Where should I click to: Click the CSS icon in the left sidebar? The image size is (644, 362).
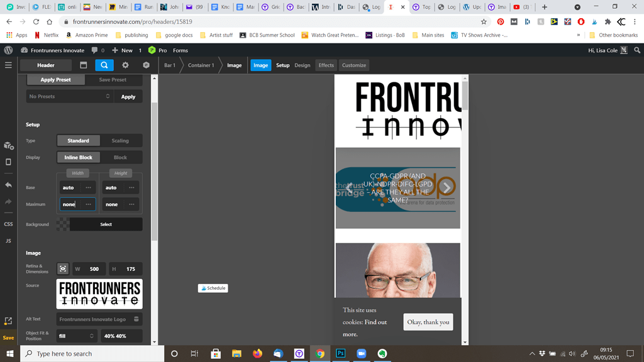(8, 224)
